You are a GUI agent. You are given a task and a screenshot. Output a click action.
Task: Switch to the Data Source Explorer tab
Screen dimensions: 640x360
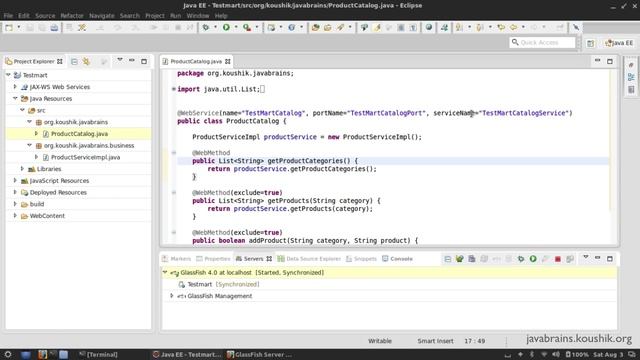coord(309,259)
